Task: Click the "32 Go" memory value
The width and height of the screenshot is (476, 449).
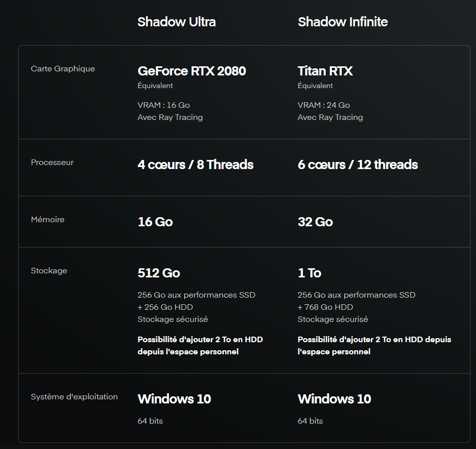Action: point(316,222)
